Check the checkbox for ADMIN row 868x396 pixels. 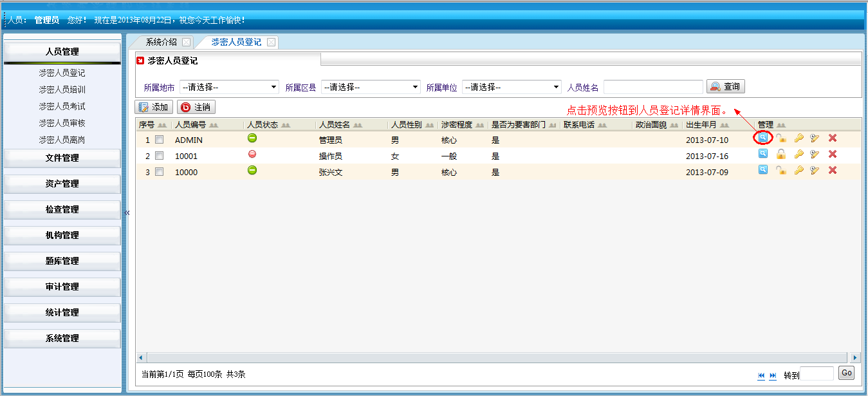[x=159, y=139]
